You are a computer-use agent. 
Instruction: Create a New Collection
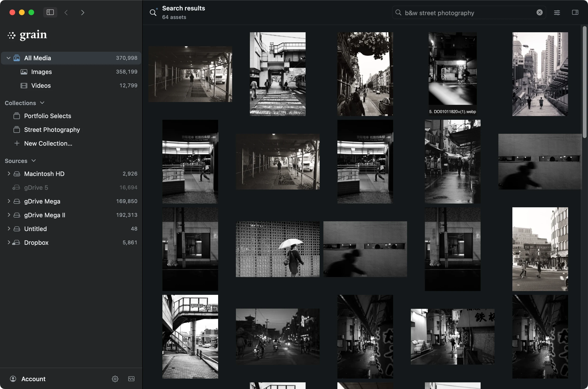pyautogui.click(x=71, y=144)
